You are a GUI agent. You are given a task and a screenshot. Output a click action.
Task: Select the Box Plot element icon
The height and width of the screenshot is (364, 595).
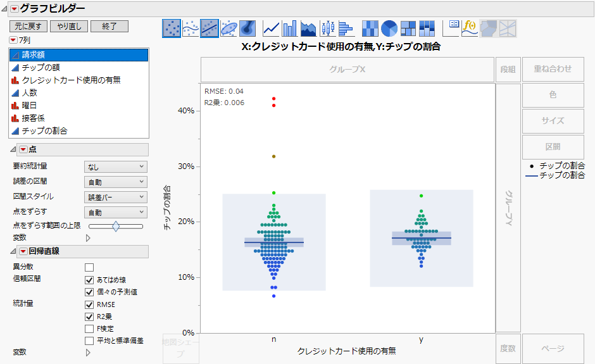click(327, 28)
